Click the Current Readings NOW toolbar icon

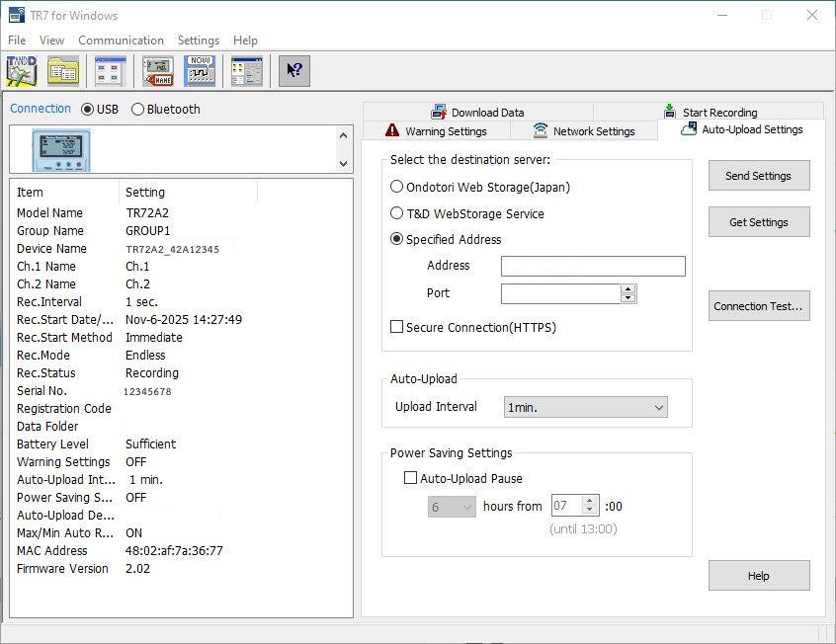[199, 70]
